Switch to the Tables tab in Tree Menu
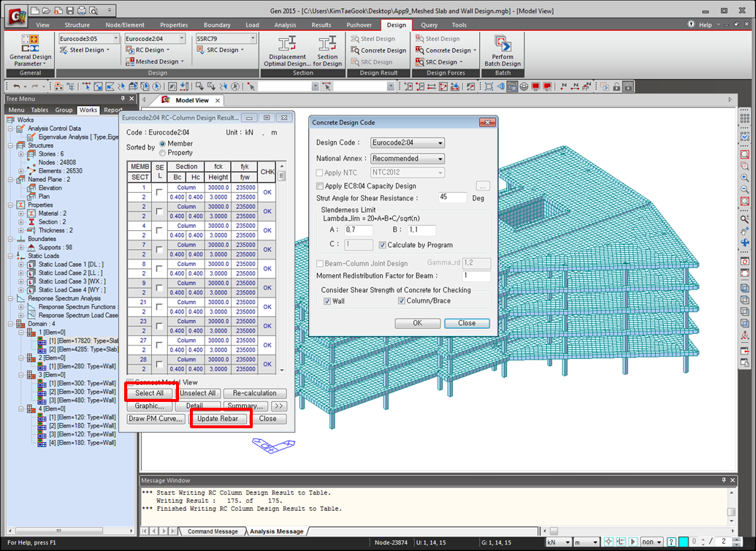756x551 pixels. click(x=39, y=110)
